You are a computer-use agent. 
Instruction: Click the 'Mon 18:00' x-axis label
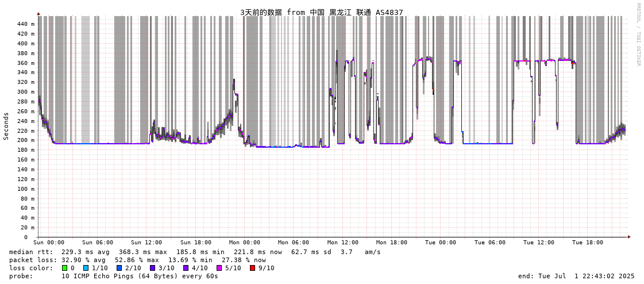392,243
